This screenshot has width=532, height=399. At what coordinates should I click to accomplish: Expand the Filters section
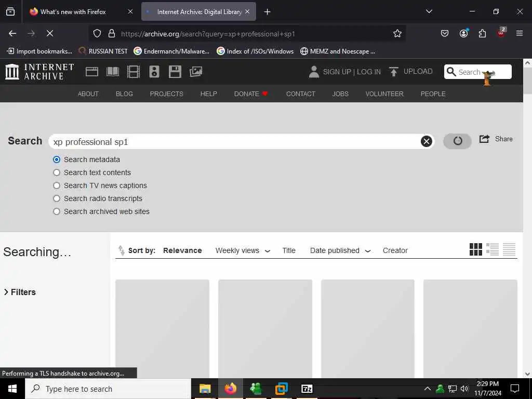pos(20,292)
